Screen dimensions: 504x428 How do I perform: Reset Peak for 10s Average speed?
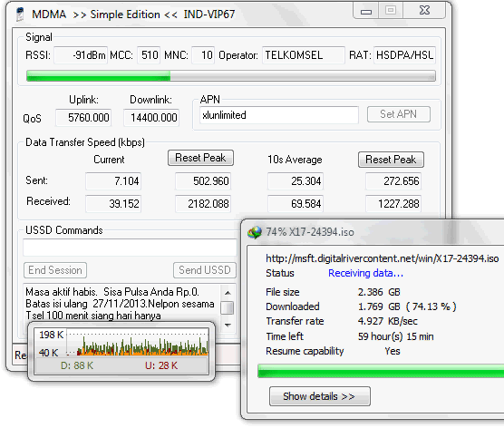click(x=391, y=160)
